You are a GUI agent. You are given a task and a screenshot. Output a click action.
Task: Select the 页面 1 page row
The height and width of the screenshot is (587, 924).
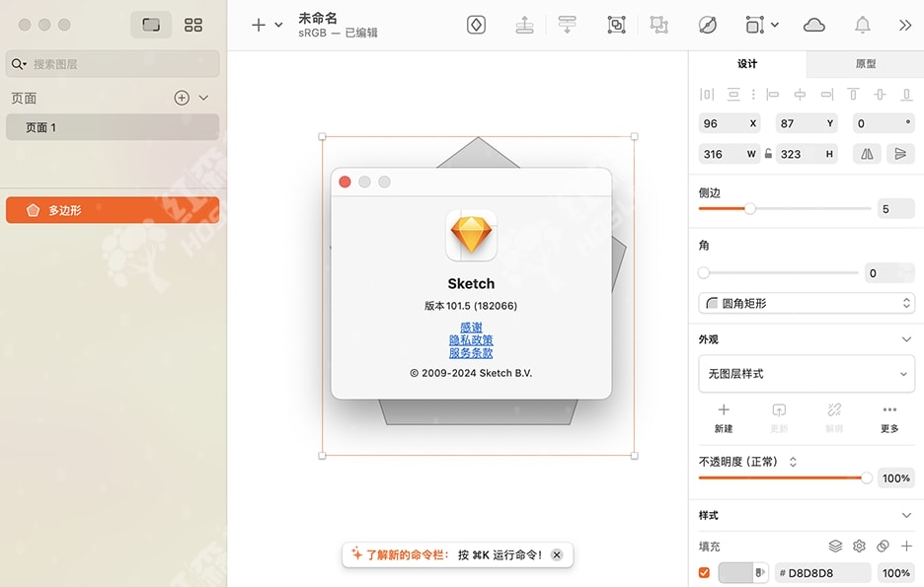113,127
